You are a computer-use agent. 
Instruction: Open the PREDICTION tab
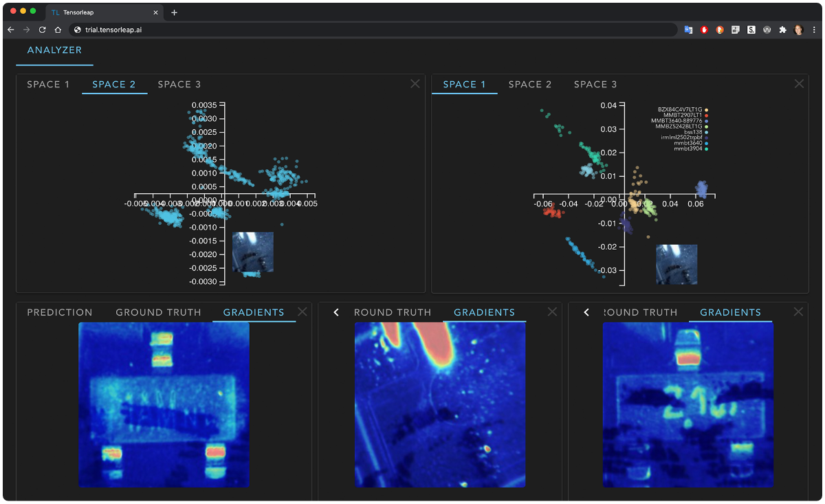pyautogui.click(x=60, y=311)
